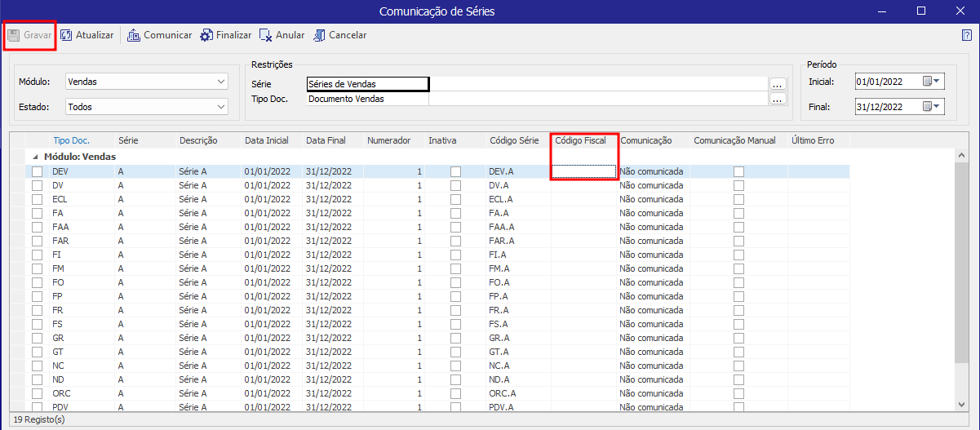Viewport: 980px width, 430px height.
Task: Expand the Estado dropdown showing Todos
Action: tap(221, 107)
